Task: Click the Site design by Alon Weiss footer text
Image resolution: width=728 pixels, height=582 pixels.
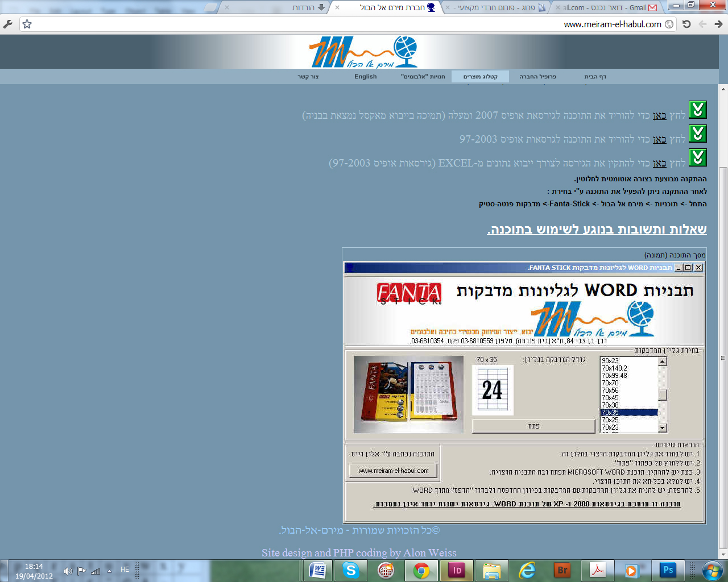Action: pos(359,553)
